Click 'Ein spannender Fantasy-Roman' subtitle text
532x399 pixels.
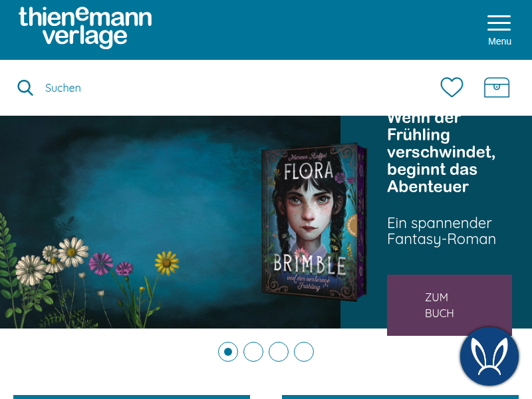442,231
